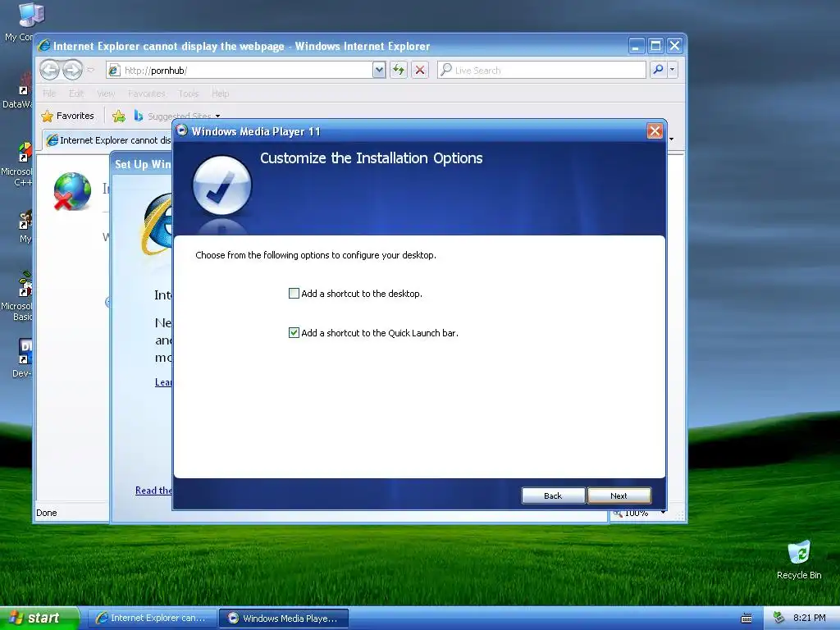Open the Tools menu in Internet Explorer
Viewport: 840px width, 630px height.
[189, 94]
